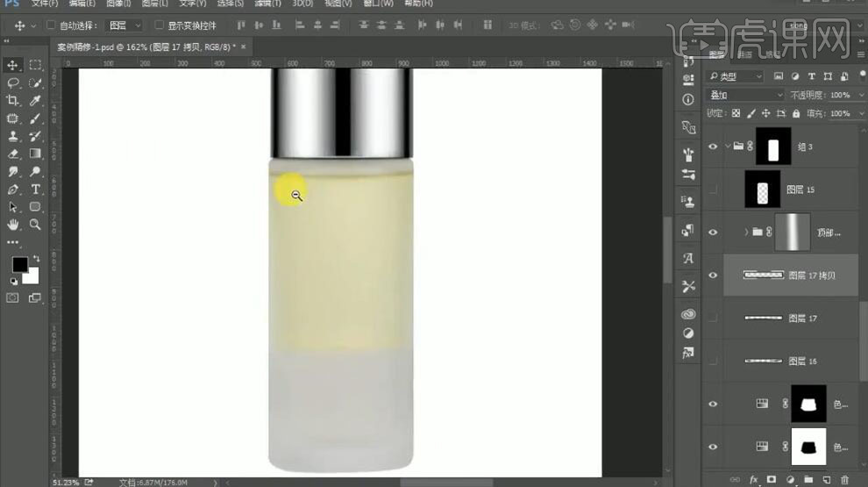
Task: Open the 滤镜(T) menu
Action: coord(267,4)
